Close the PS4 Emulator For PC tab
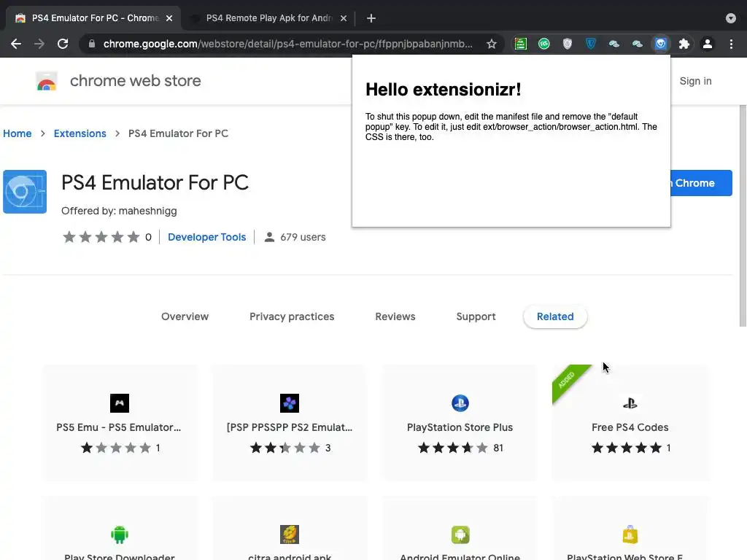Image resolution: width=747 pixels, height=560 pixels. 169,18
